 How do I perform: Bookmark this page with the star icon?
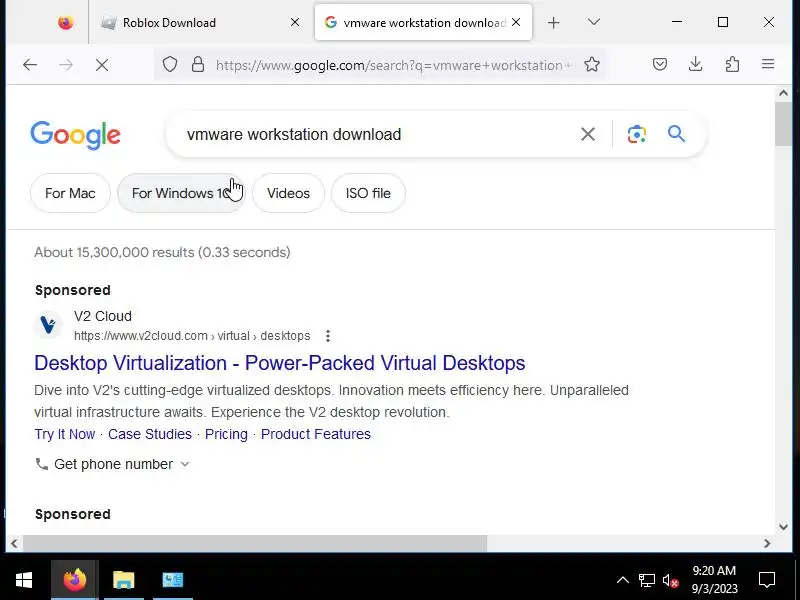(592, 65)
